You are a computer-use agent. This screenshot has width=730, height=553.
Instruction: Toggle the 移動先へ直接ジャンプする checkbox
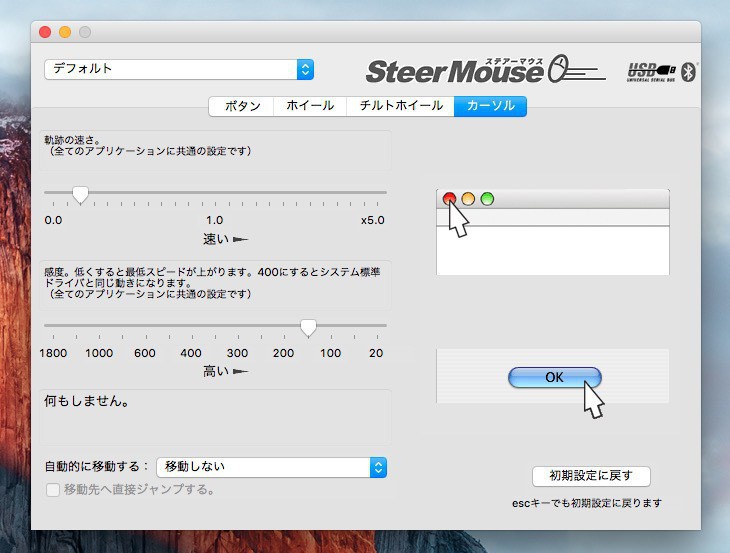(53, 490)
